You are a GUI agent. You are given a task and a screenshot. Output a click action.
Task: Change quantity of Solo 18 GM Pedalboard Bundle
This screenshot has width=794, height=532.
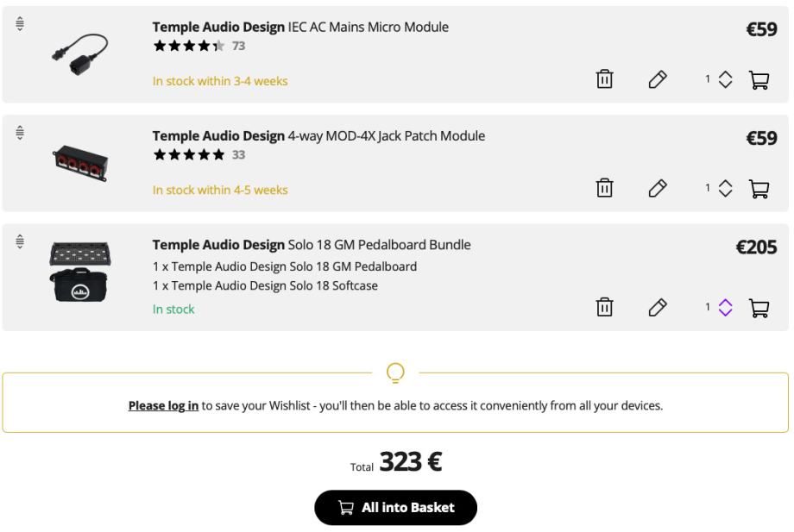(725, 307)
